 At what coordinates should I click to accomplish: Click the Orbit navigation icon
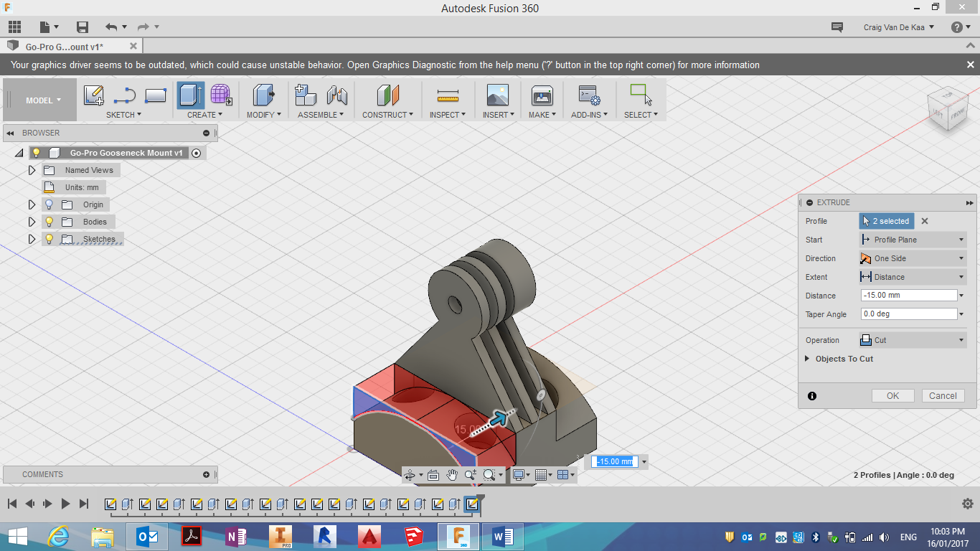pyautogui.click(x=410, y=474)
